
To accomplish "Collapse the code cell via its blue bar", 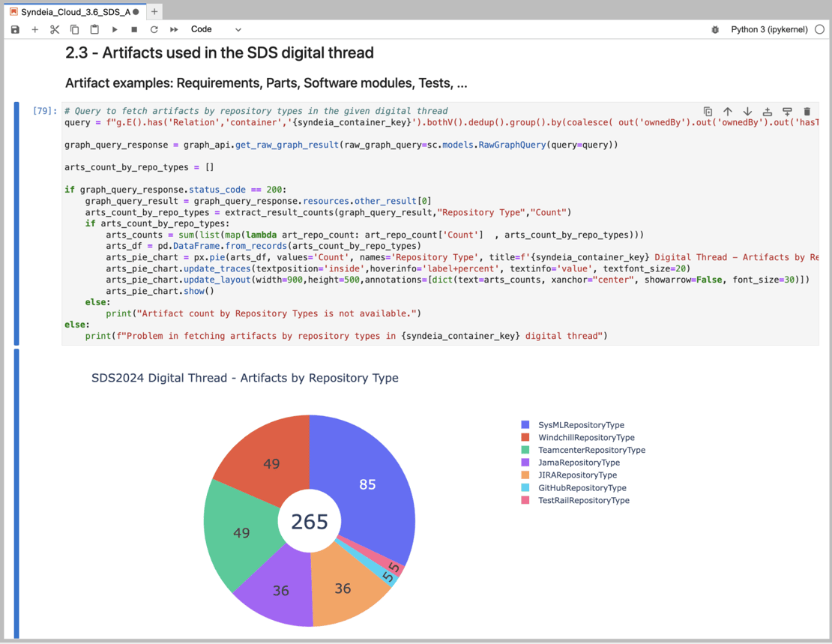I will [x=16, y=223].
